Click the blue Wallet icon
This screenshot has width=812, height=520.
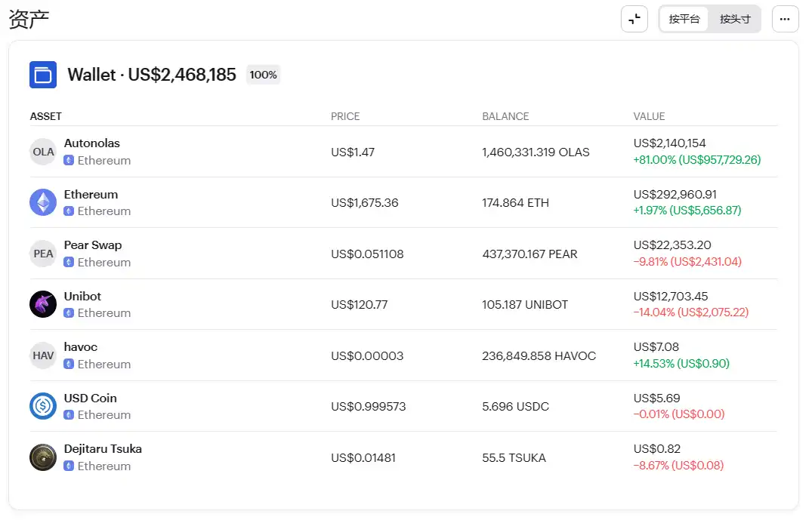click(x=43, y=75)
